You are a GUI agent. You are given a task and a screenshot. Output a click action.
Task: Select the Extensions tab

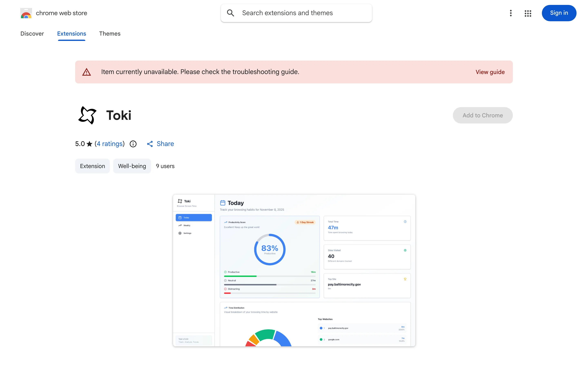(71, 34)
